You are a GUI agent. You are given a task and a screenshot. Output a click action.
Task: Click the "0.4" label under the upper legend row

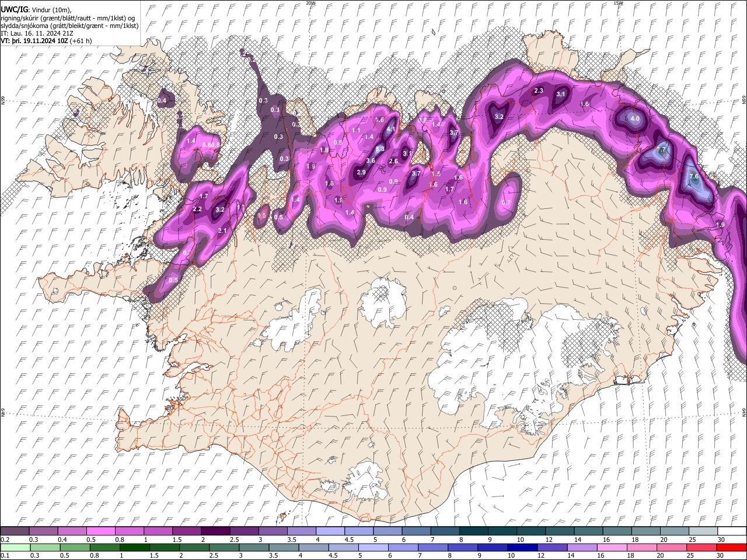[x=62, y=540]
